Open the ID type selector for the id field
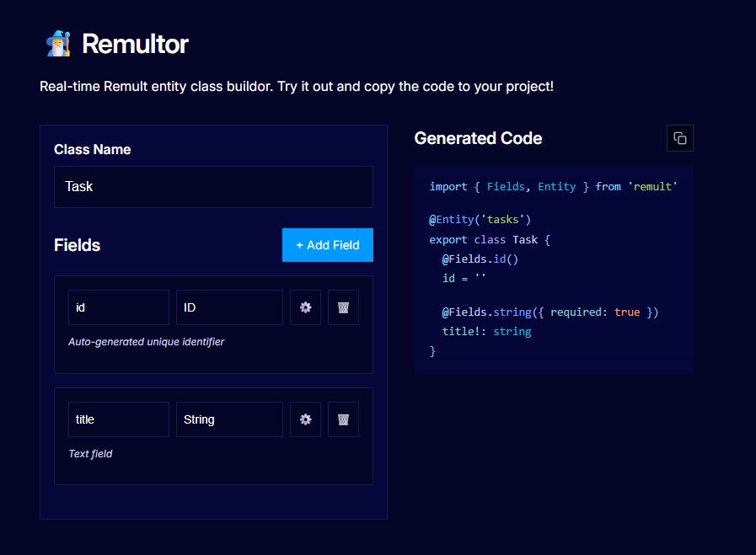The image size is (756, 555). [x=228, y=307]
